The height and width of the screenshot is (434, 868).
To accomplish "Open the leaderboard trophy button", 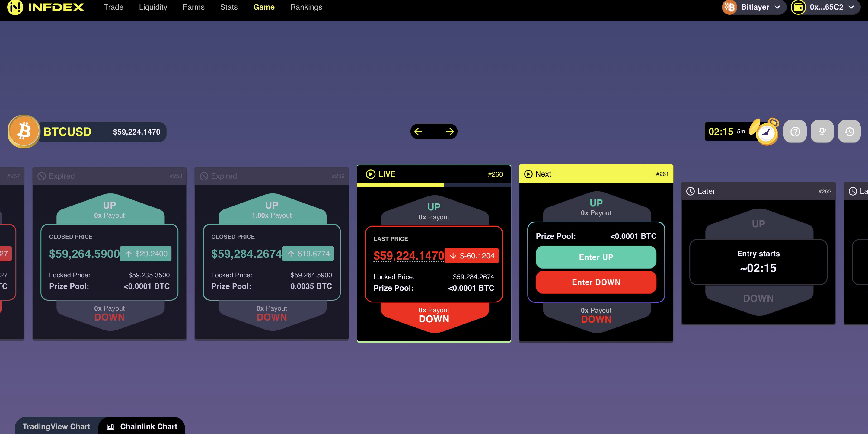I will click(822, 131).
